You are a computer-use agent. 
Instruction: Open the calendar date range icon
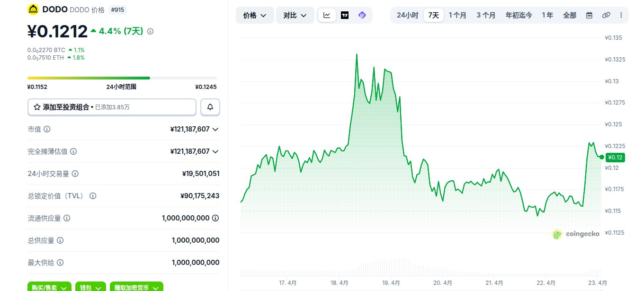pos(589,15)
